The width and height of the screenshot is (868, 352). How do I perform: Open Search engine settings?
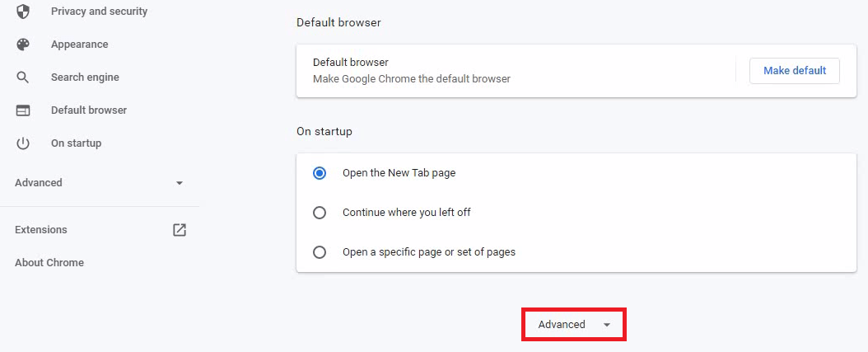tap(85, 77)
